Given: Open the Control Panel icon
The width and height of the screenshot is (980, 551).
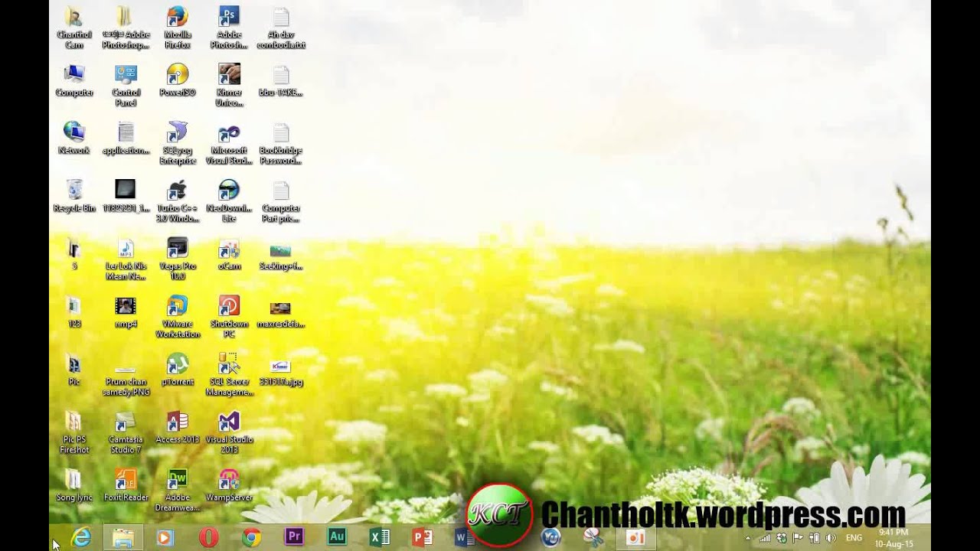Looking at the screenshot, I should (126, 85).
